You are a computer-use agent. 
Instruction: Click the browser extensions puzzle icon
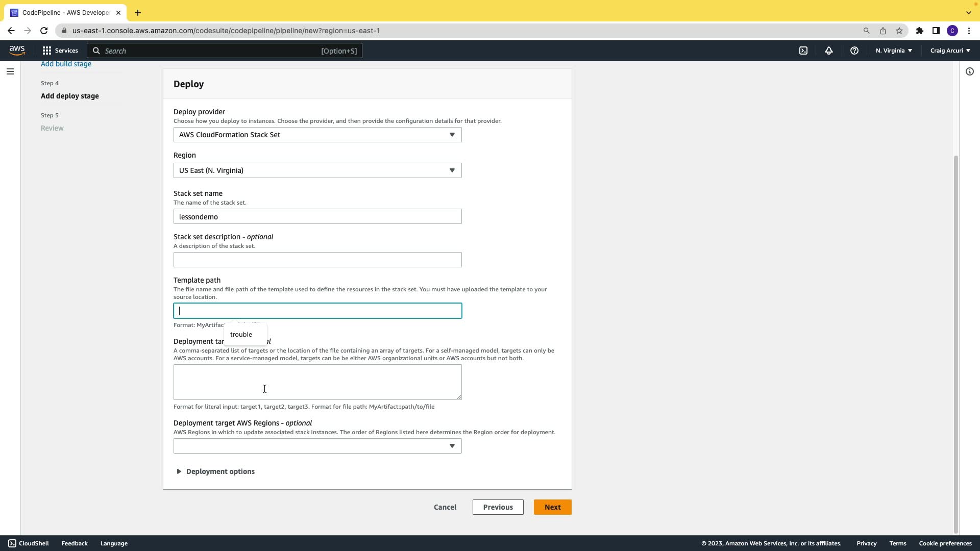(x=920, y=31)
